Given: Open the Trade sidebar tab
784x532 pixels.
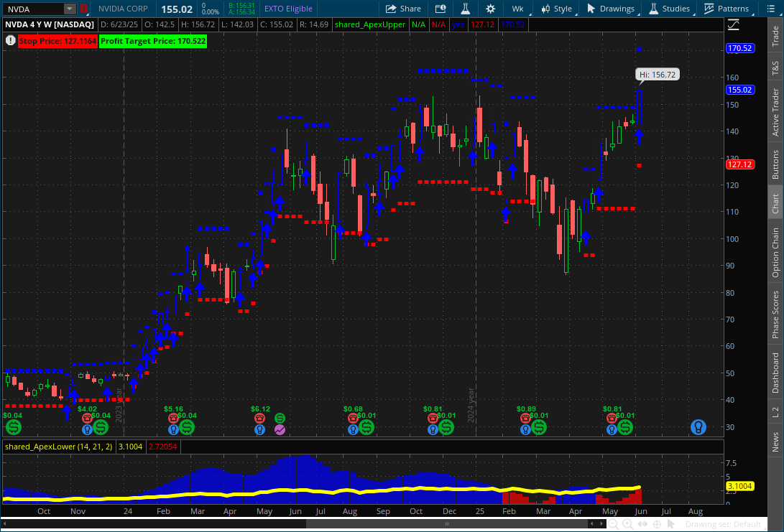Looking at the screenshot, I should [x=775, y=37].
